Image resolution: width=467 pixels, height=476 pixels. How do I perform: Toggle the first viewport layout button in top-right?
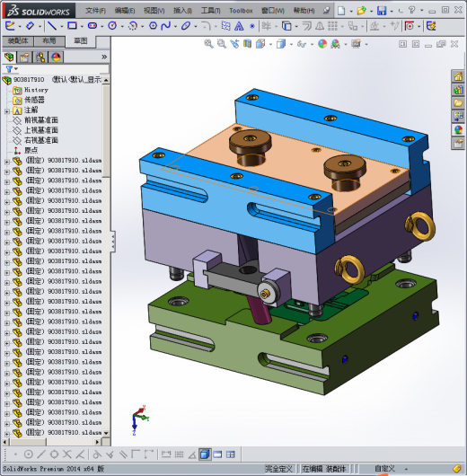(402, 44)
